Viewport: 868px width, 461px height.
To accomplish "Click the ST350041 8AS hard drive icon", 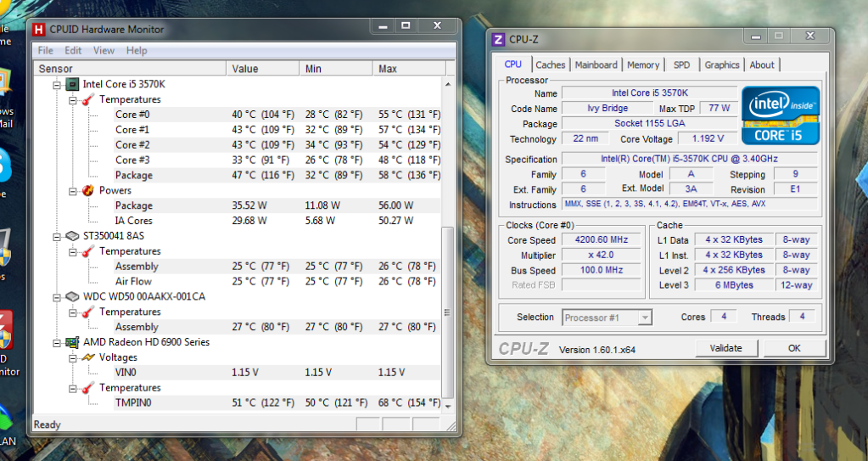I will coord(72,236).
